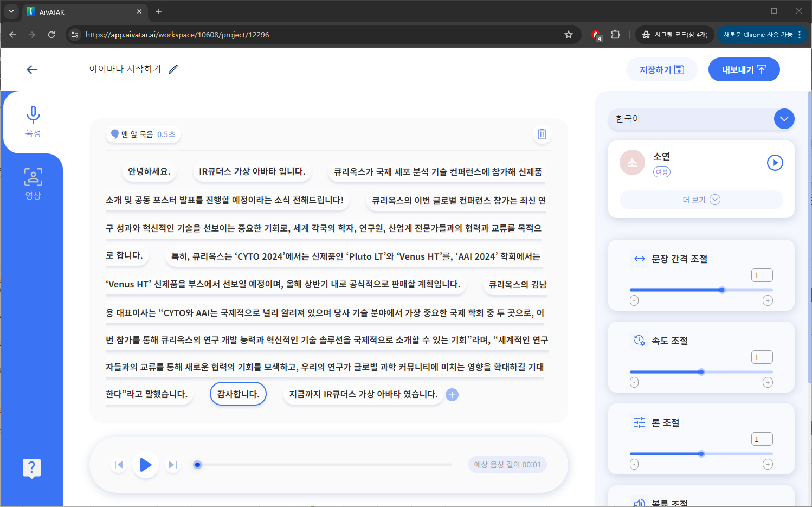Open help with the question mark icon
Screen dimensions: 812x507
31,468
